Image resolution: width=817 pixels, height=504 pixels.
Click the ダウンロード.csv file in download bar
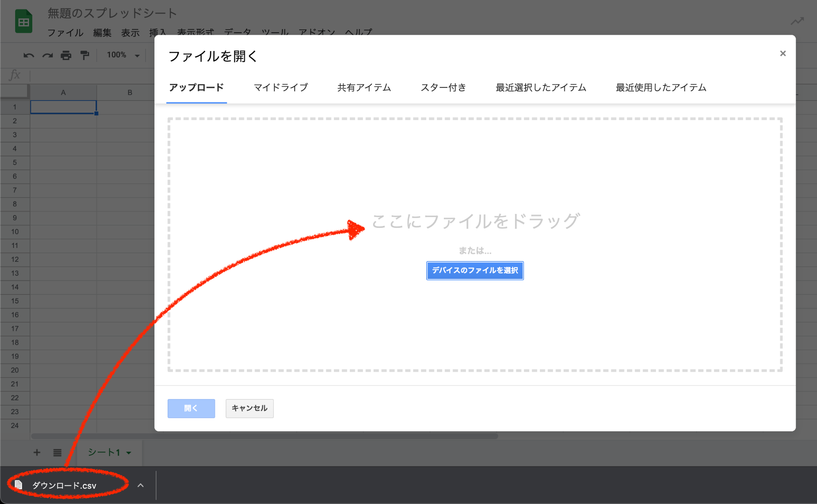tap(64, 485)
